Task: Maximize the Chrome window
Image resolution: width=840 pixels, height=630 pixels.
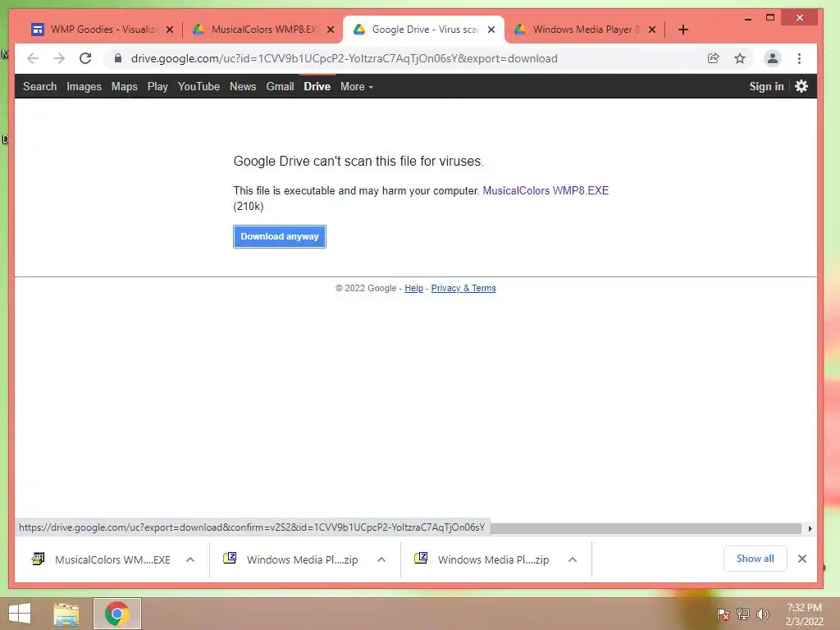Action: point(769,18)
